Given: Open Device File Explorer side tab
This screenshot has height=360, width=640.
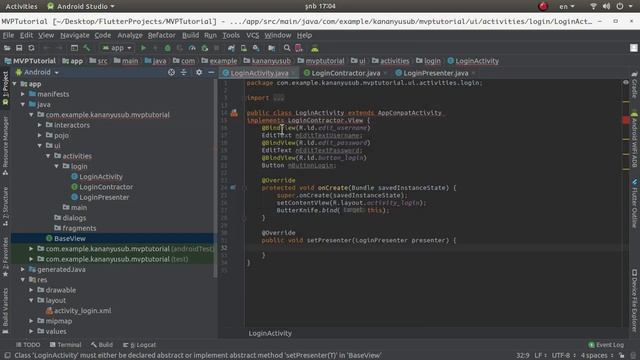Looking at the screenshot, I should click(634, 301).
